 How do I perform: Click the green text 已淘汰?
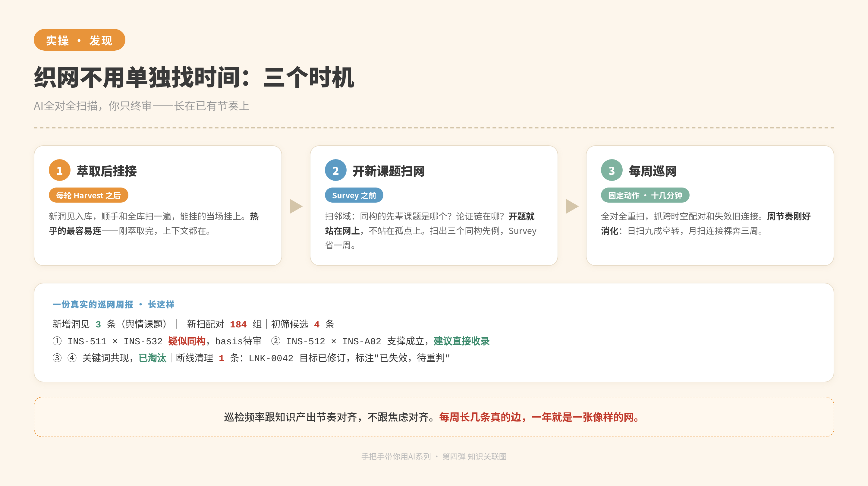tap(152, 358)
